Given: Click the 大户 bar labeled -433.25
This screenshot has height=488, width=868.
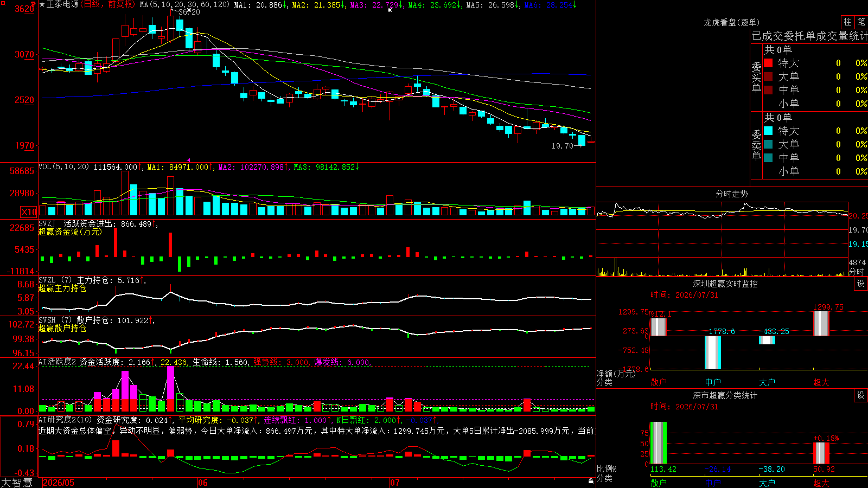Looking at the screenshot, I should 767,340.
